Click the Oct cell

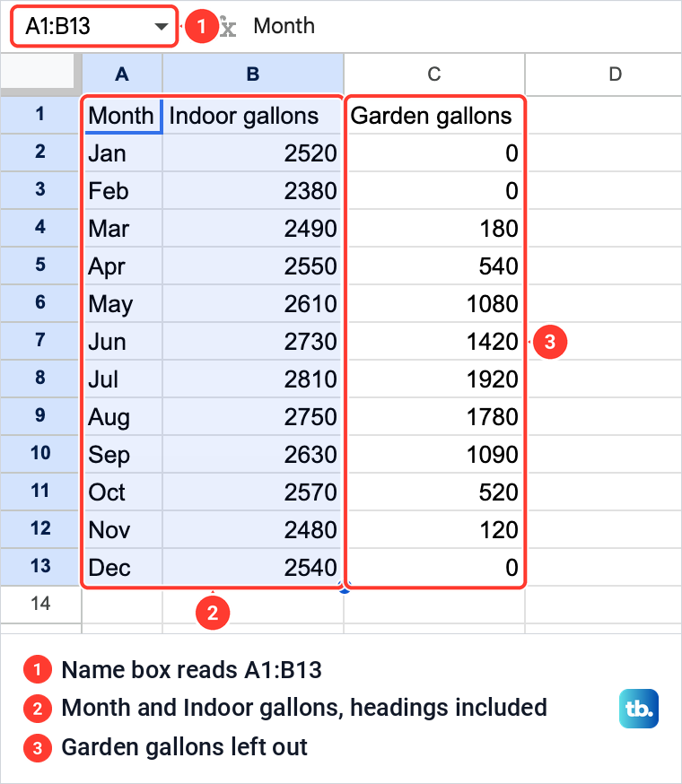pyautogui.click(x=123, y=492)
